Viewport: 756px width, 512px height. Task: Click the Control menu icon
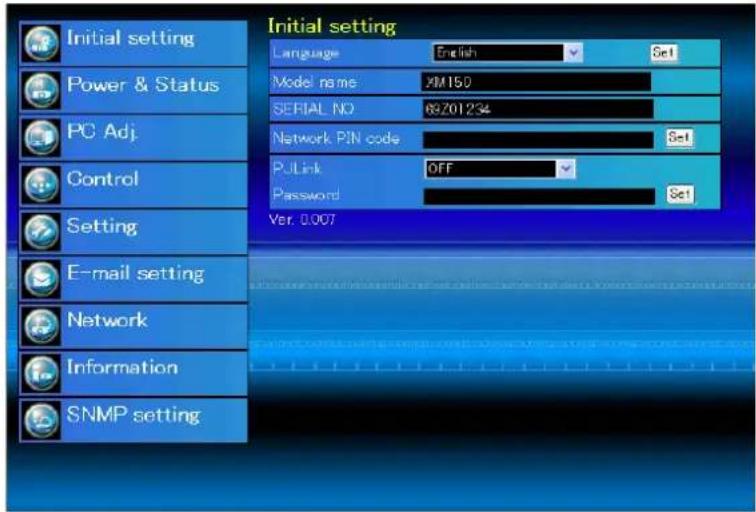click(41, 185)
